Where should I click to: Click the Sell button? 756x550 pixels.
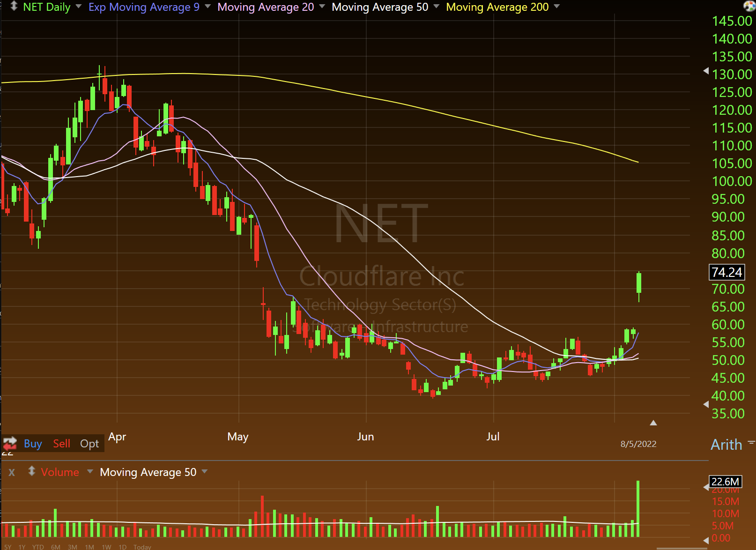click(61, 443)
